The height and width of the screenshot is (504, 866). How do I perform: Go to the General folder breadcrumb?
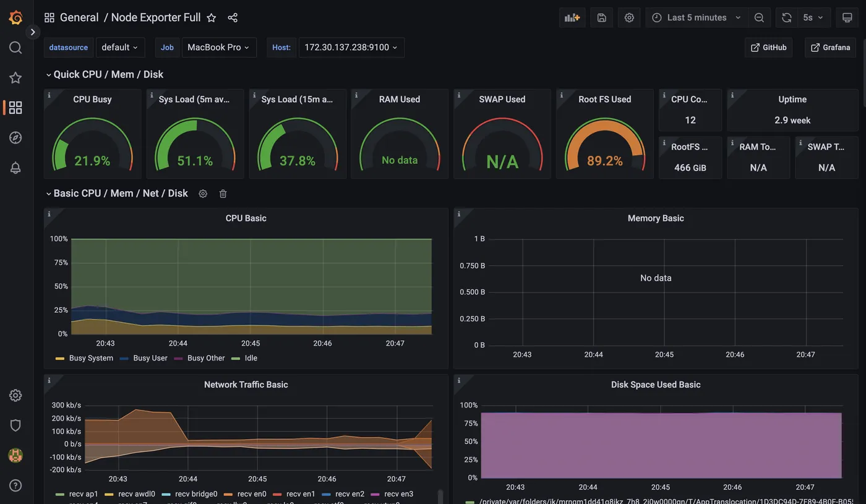(79, 18)
